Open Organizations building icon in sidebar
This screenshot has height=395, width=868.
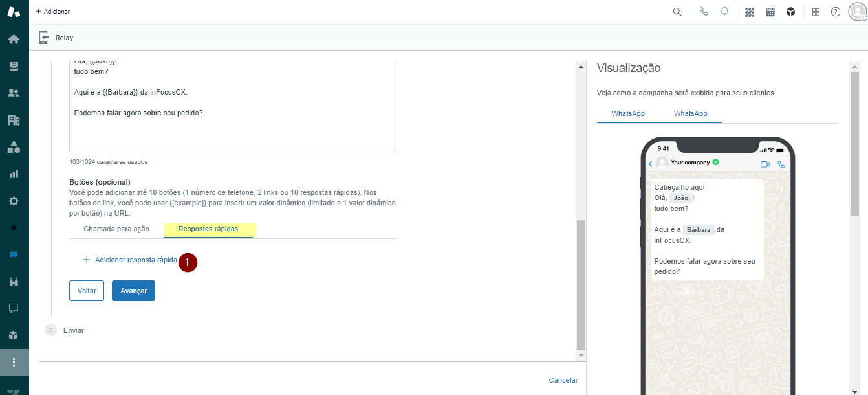pos(14,120)
